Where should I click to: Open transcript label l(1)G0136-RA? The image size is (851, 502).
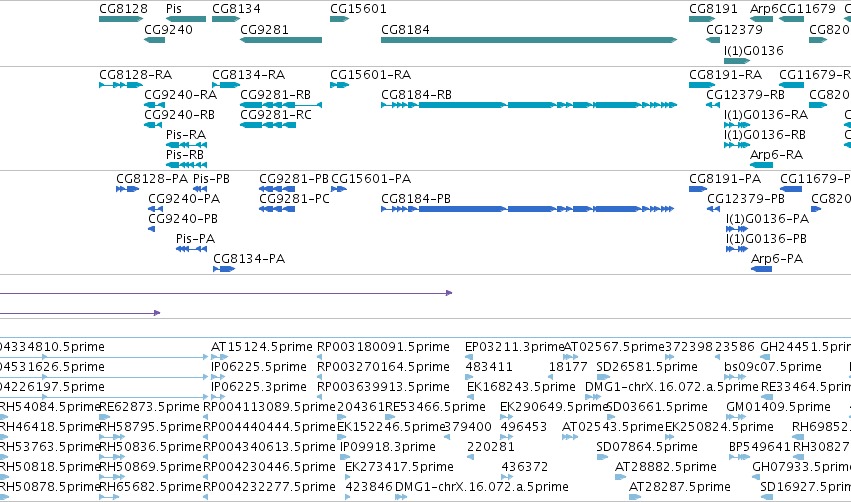click(x=766, y=115)
